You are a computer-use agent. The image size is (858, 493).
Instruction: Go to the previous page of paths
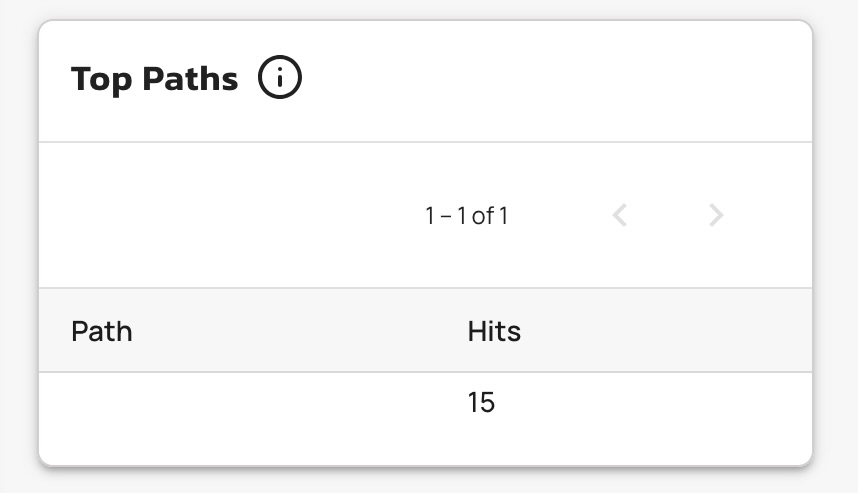620,215
